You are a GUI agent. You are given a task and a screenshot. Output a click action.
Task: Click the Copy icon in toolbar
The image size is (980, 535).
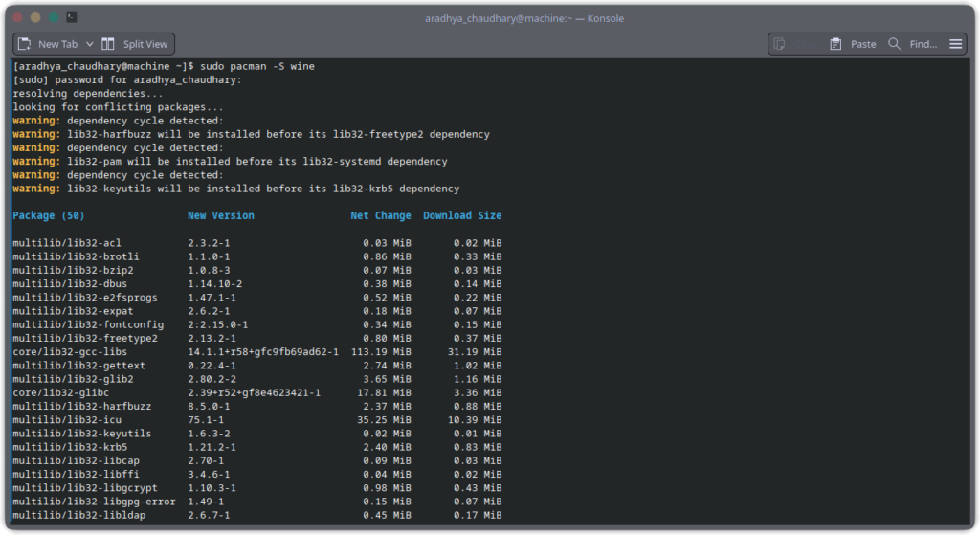[x=779, y=44]
